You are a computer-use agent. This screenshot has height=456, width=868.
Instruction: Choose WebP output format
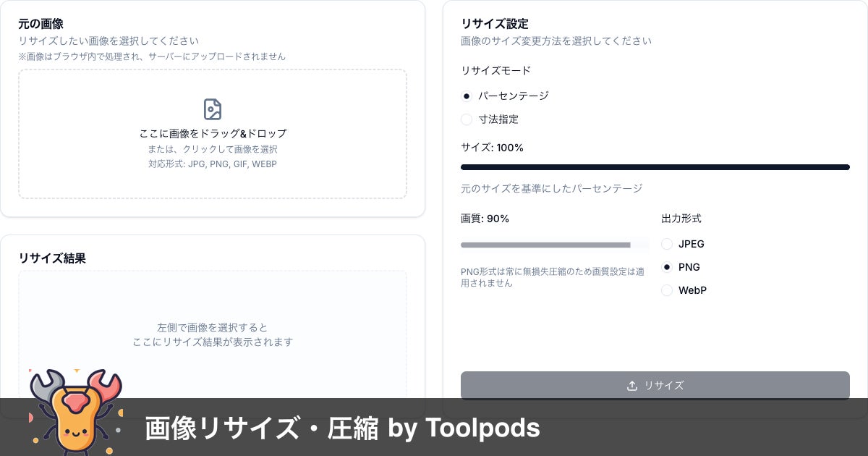[x=667, y=290]
